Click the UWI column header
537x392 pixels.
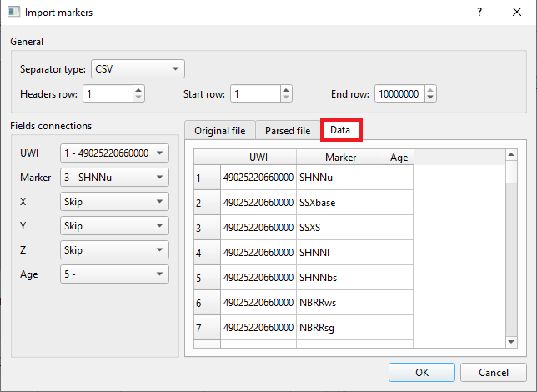click(x=258, y=158)
